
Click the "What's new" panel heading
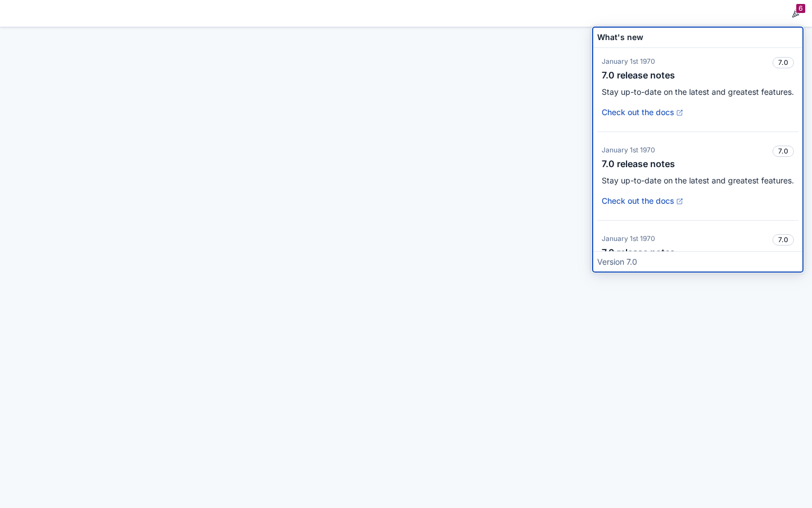click(620, 37)
